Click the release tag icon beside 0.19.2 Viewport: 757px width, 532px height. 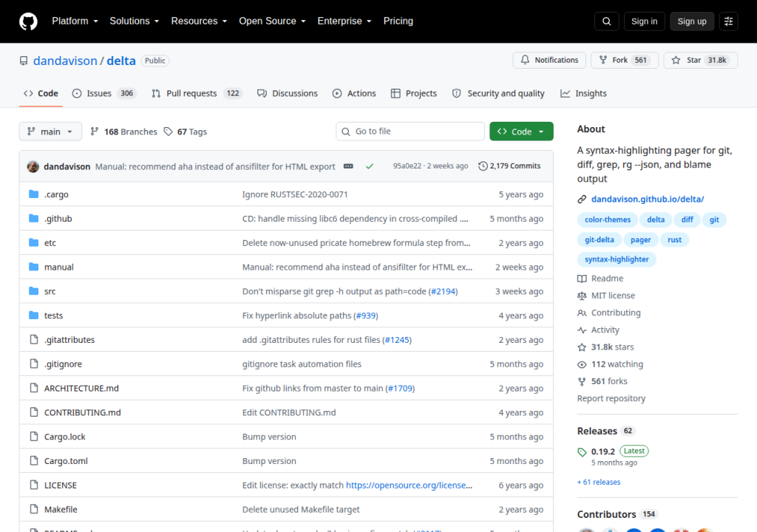click(582, 452)
